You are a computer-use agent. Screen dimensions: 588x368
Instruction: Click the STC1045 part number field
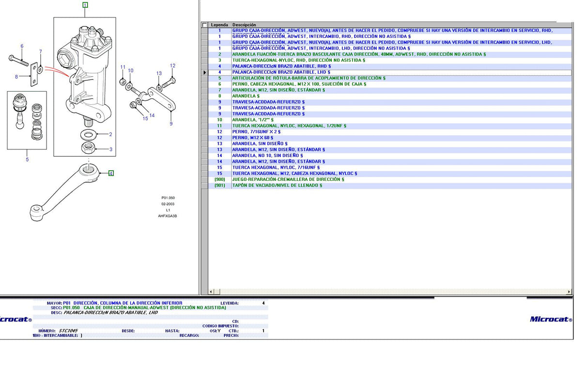pos(69,331)
